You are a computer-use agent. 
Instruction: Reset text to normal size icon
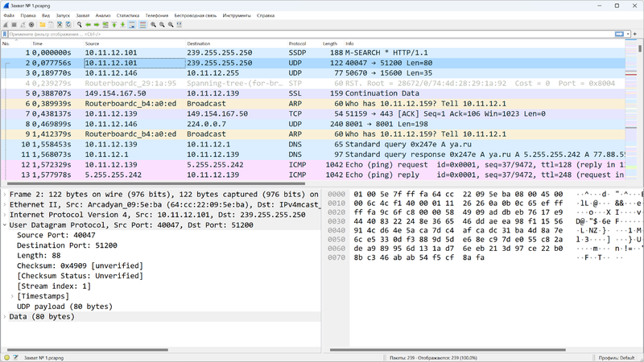pos(171,25)
